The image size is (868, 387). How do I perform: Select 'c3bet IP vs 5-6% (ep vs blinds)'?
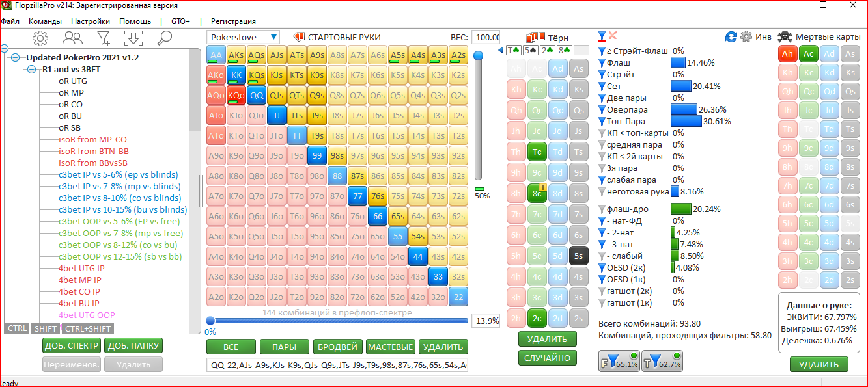point(120,175)
